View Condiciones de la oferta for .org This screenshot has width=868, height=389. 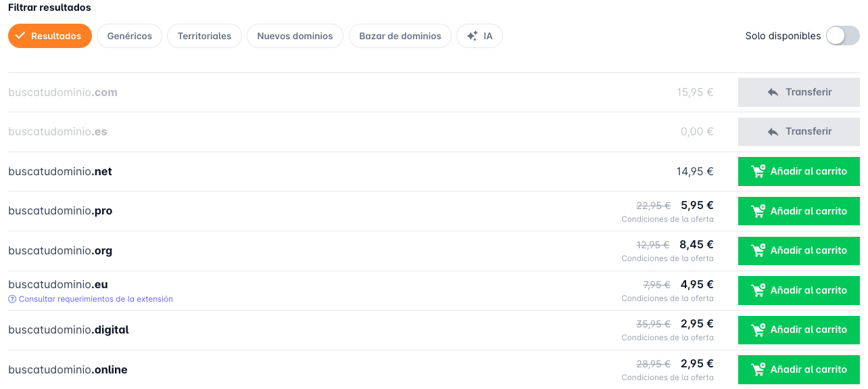pos(667,259)
